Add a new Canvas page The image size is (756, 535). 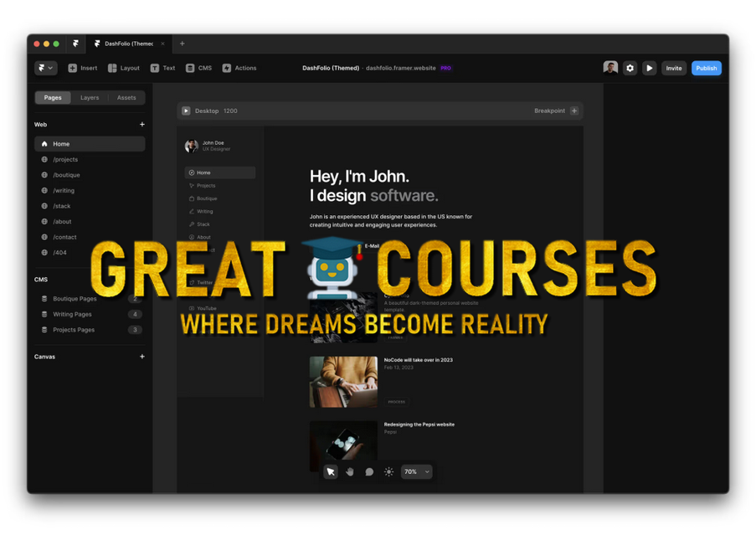[x=142, y=357]
